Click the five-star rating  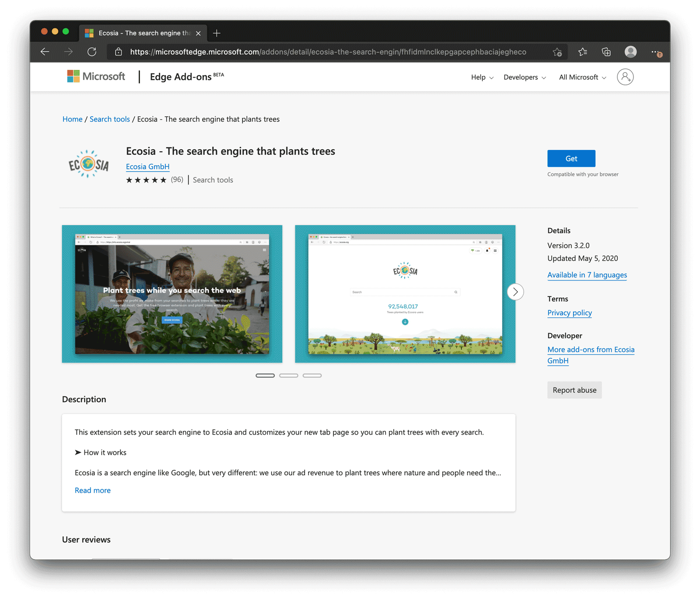click(146, 180)
